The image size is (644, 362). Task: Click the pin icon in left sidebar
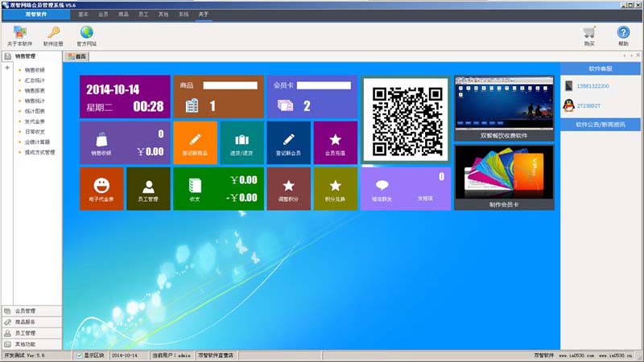click(x=7, y=68)
